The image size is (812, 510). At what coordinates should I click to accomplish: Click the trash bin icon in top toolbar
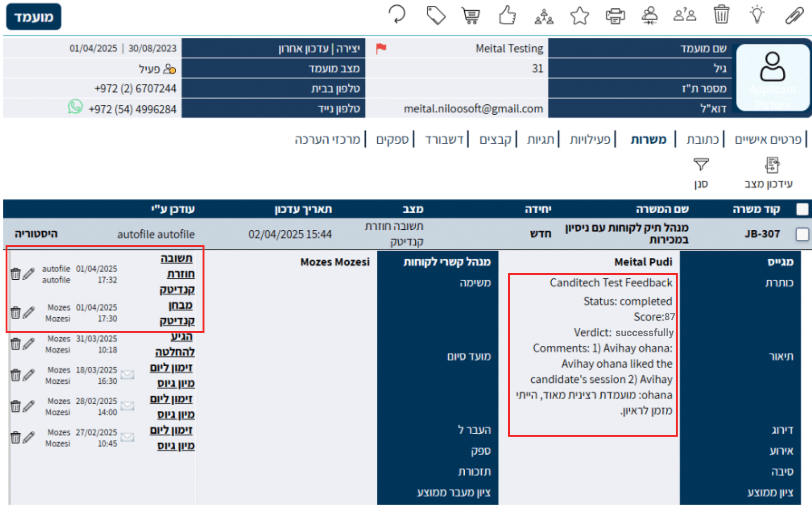coord(721,15)
